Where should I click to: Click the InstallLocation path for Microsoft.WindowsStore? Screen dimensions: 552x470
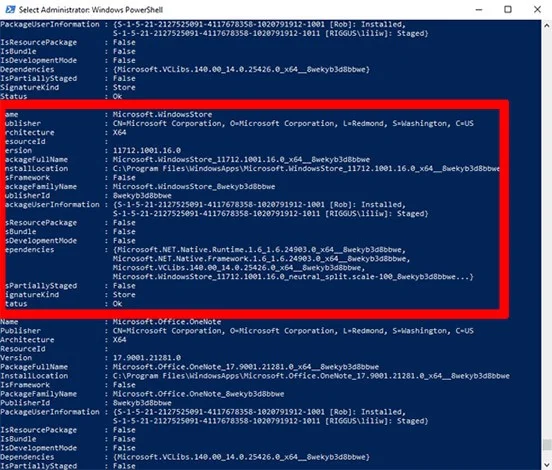pyautogui.click(x=306, y=169)
